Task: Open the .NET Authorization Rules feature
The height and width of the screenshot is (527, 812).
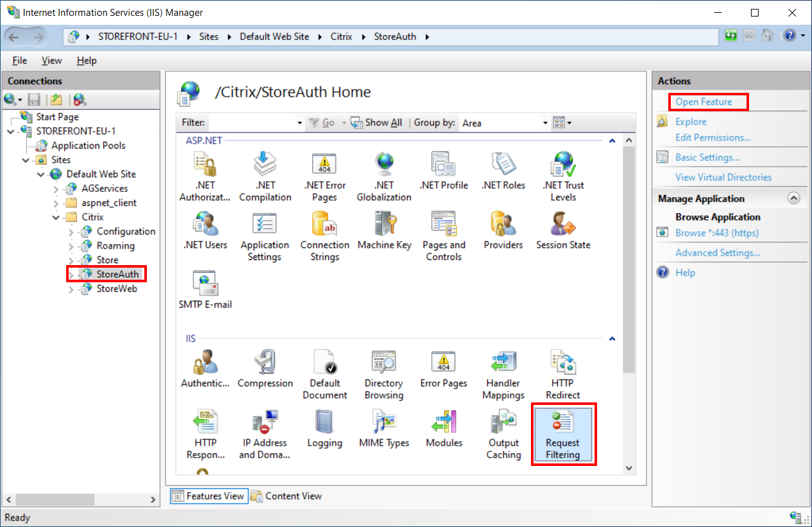Action: pyautogui.click(x=205, y=177)
